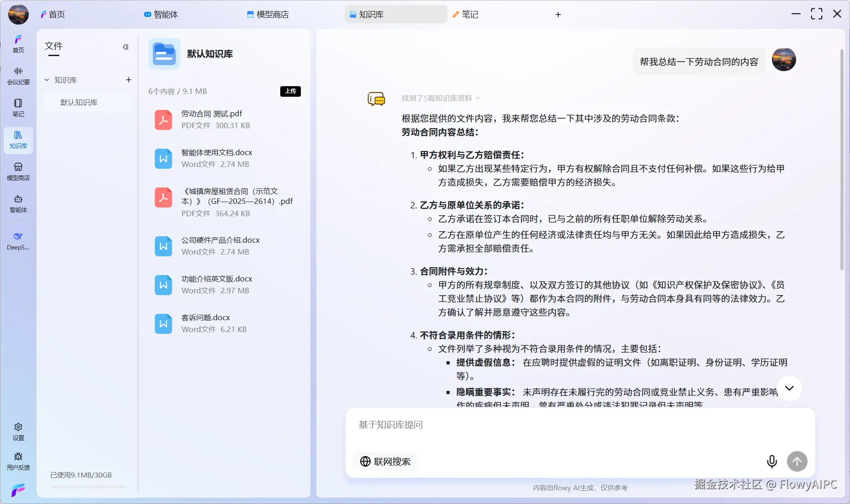Click Word icon of 功能介绍英文版.docx
Viewport: 850px width, 504px height.
click(163, 285)
